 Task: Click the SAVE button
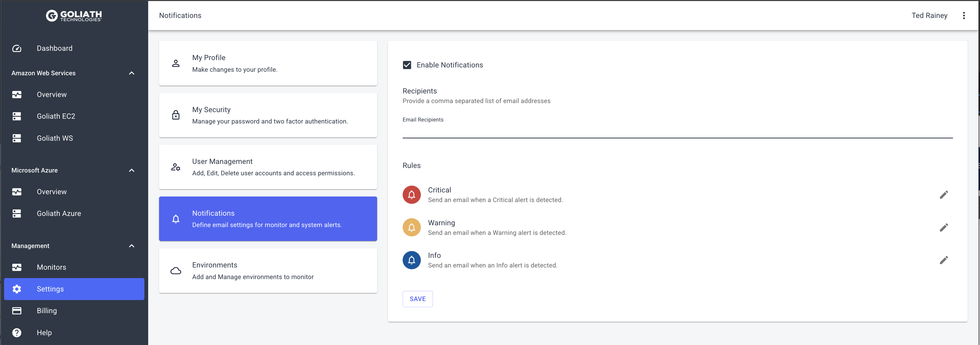[x=417, y=299]
